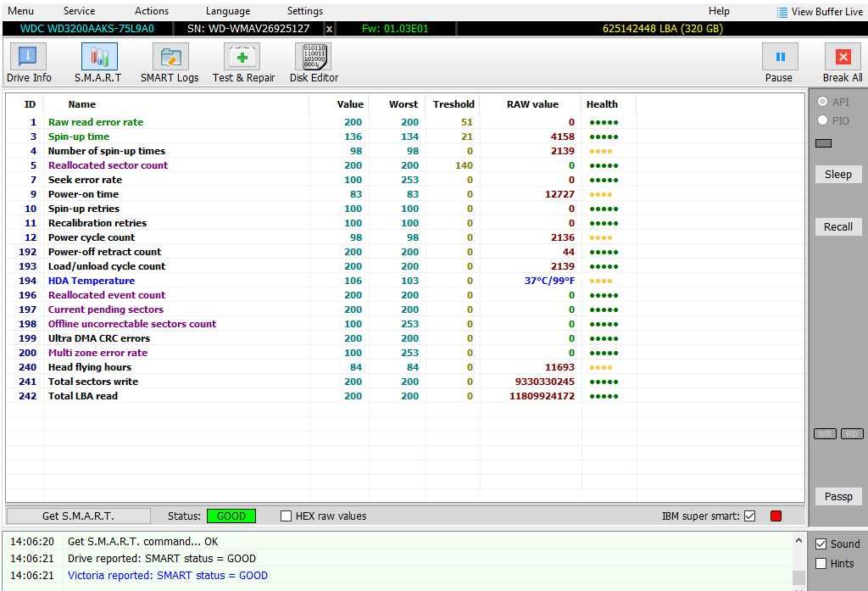Click the Value column header
Image resolution: width=868 pixels, height=591 pixels.
(350, 104)
